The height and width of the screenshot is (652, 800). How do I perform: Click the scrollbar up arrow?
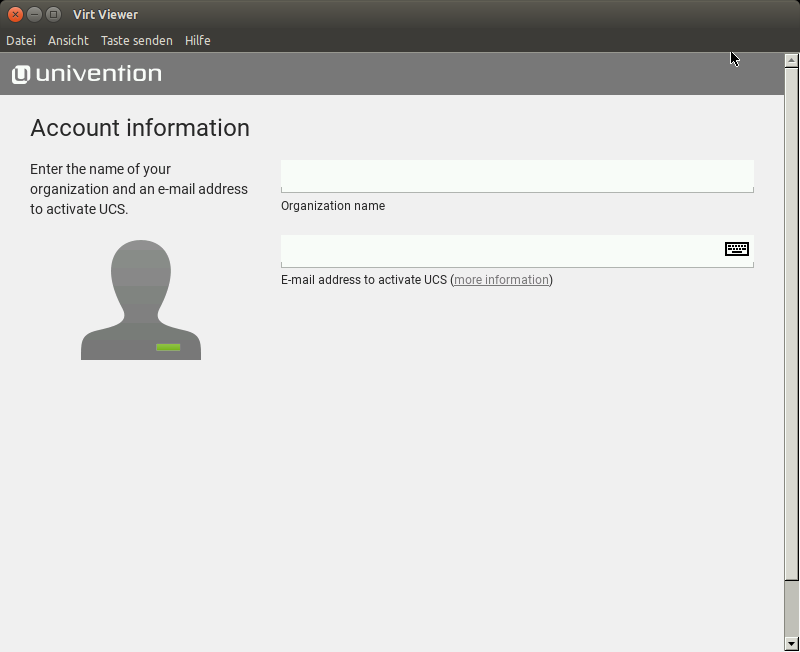(792, 61)
